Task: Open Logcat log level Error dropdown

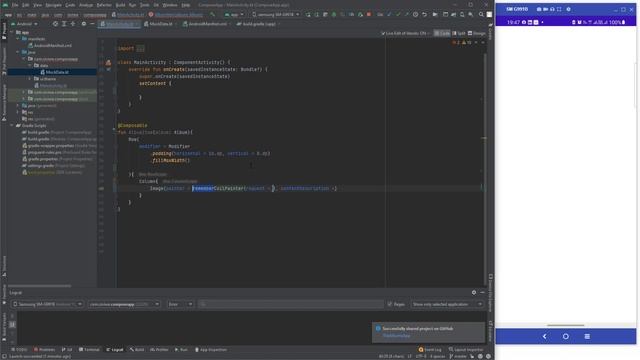Action: tap(180, 304)
